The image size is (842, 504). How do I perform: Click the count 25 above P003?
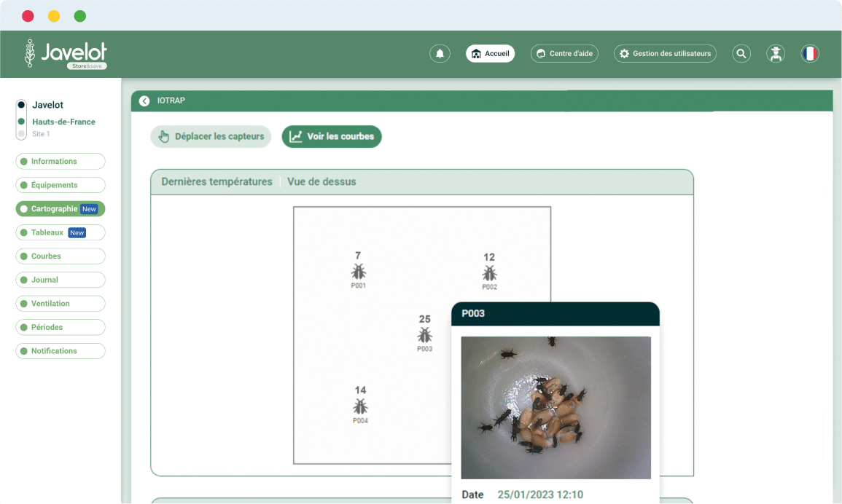pyautogui.click(x=425, y=319)
